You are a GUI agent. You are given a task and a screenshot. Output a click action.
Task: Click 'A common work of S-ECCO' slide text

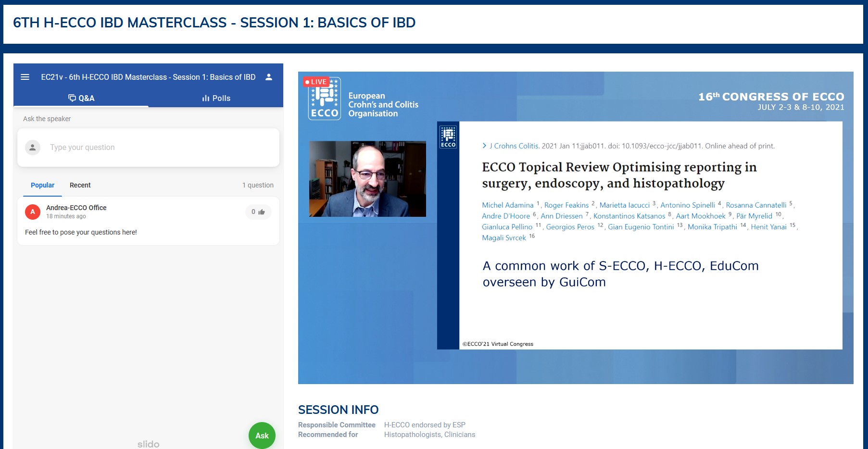620,274
